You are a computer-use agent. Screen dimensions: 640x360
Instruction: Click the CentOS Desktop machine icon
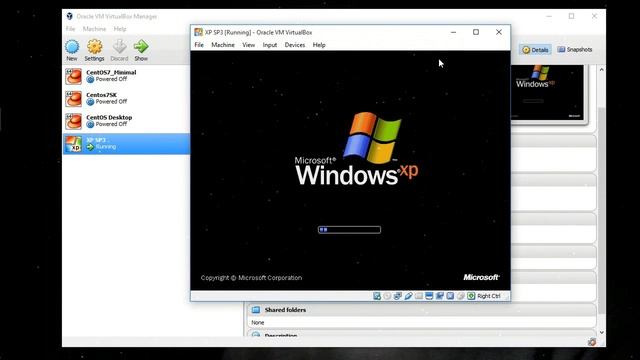tap(74, 121)
